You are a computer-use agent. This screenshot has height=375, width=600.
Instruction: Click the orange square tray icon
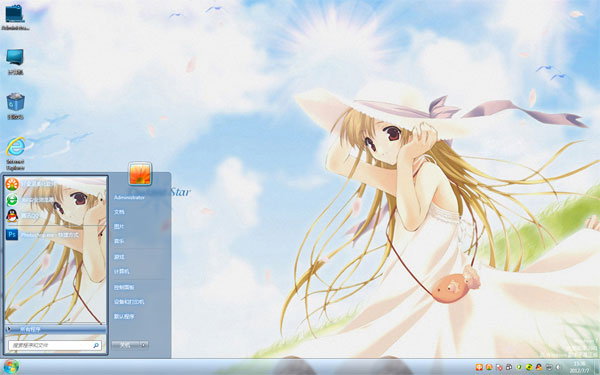click(479, 367)
